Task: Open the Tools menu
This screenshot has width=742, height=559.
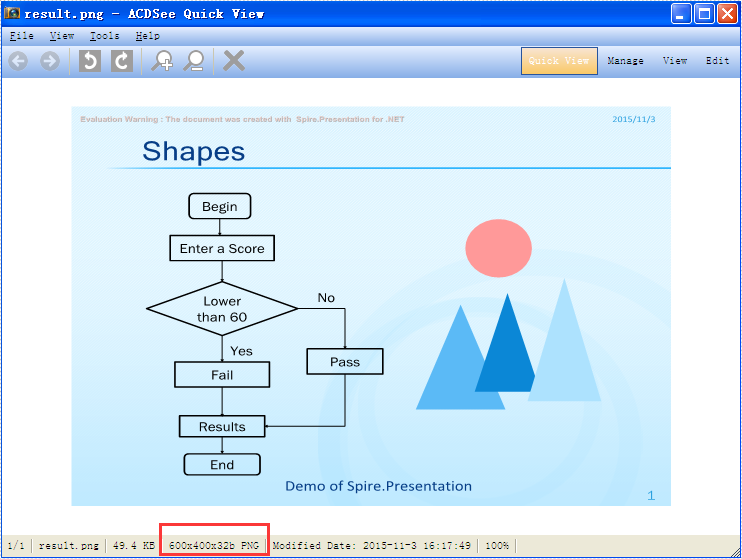Action: [x=104, y=36]
